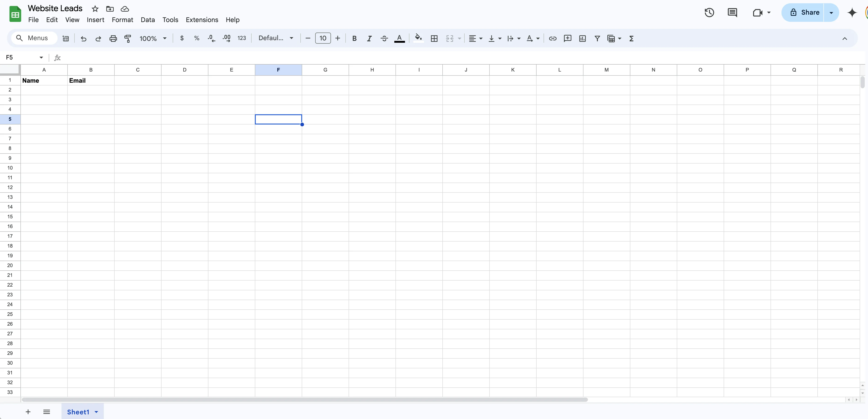Click the insert chart icon
Screen dimensions: 868x419
[582, 38]
